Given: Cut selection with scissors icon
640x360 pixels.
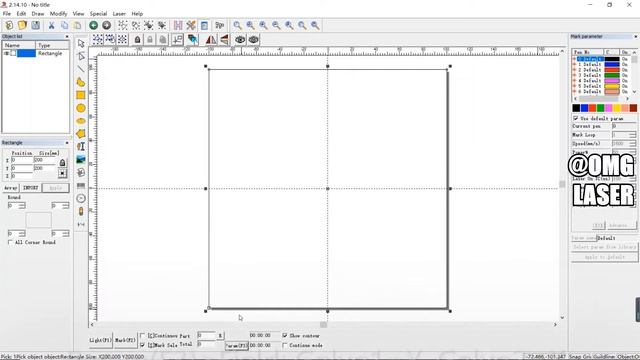Looking at the screenshot, I should [51, 25].
